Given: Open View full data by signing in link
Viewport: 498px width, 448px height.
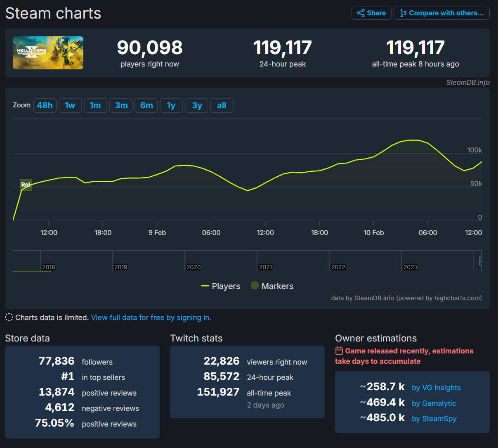Looking at the screenshot, I should pos(151,318).
